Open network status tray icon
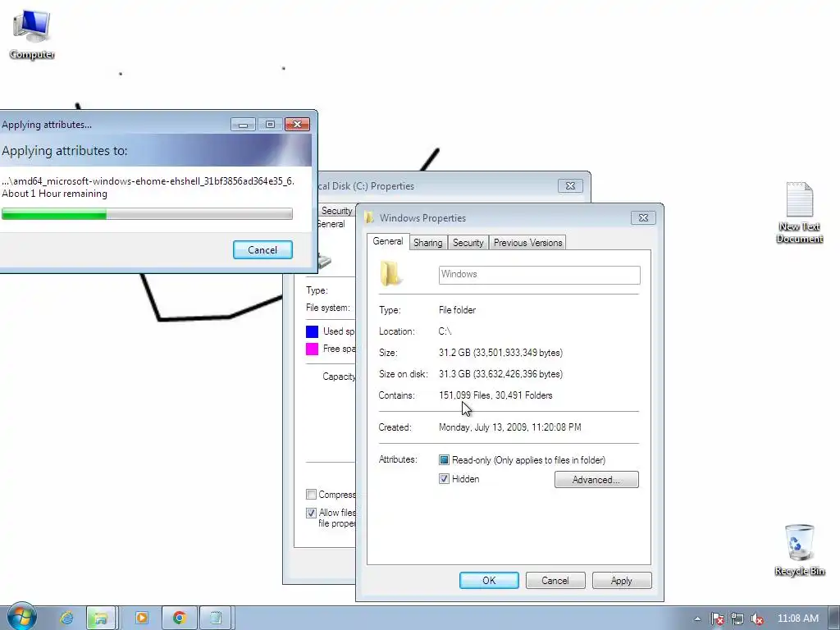The width and height of the screenshot is (840, 630). 737,619
